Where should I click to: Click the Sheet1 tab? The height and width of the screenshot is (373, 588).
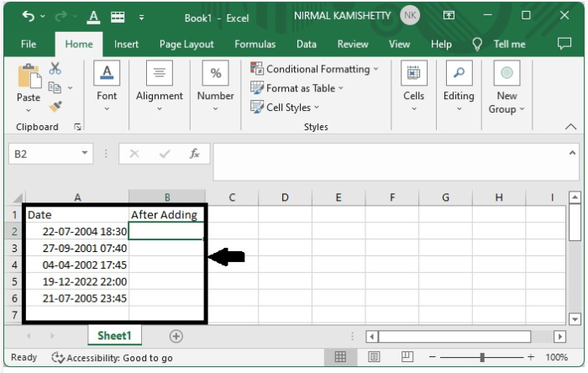[x=114, y=335]
